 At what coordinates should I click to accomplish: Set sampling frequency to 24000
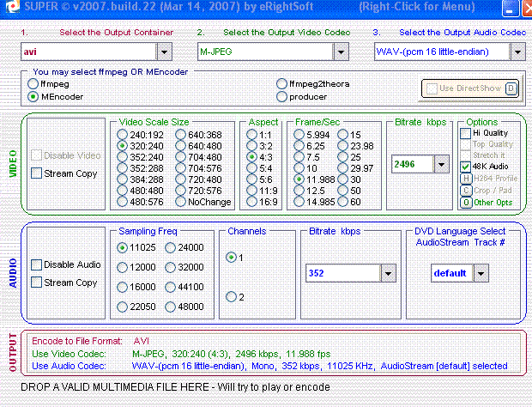click(170, 248)
